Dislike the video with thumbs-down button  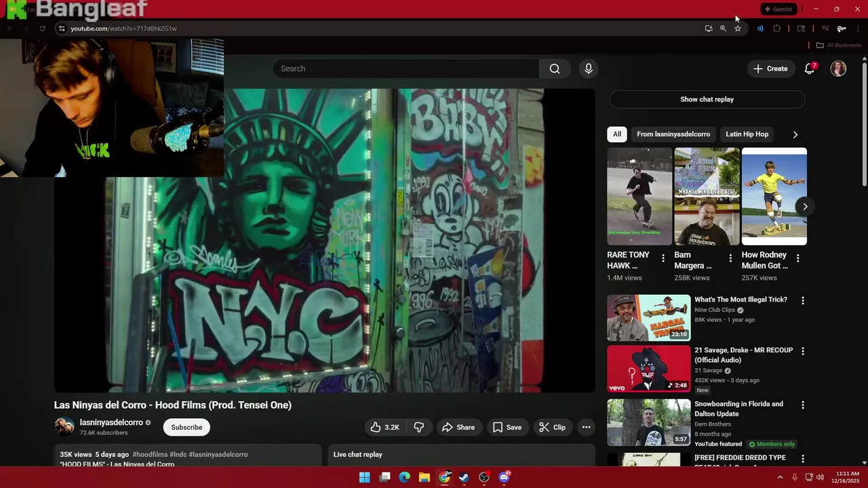tap(419, 427)
